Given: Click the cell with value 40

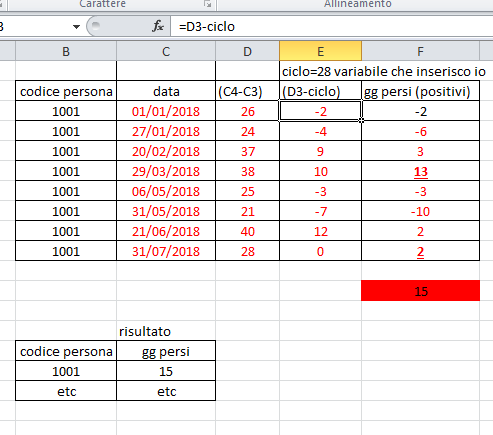Looking at the screenshot, I should tap(247, 231).
